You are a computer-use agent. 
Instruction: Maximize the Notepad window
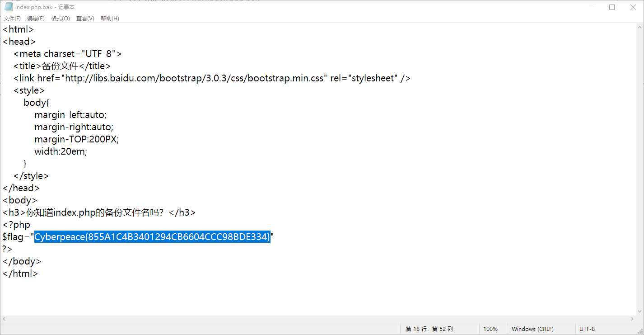click(612, 7)
